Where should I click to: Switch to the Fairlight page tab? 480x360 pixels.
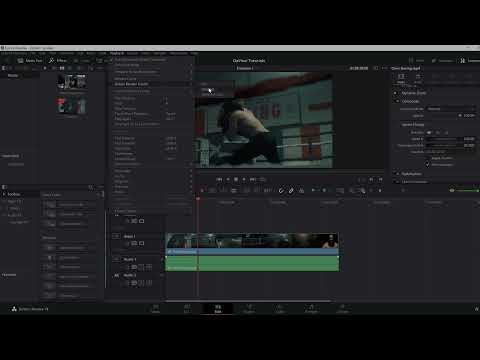[x=311, y=309]
